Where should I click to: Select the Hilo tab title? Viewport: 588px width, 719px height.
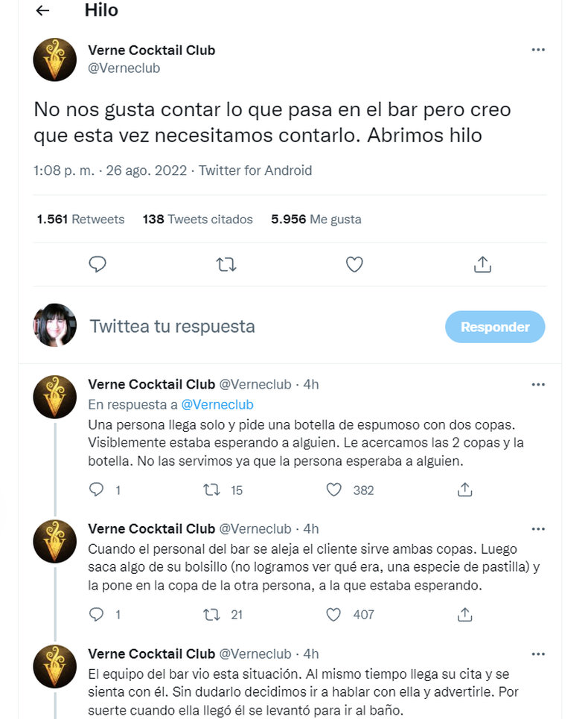tap(102, 10)
